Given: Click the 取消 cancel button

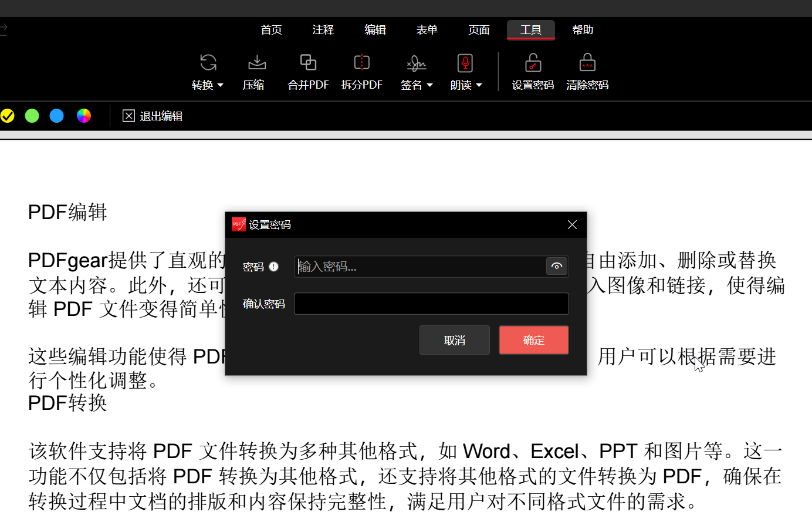Looking at the screenshot, I should 455,340.
